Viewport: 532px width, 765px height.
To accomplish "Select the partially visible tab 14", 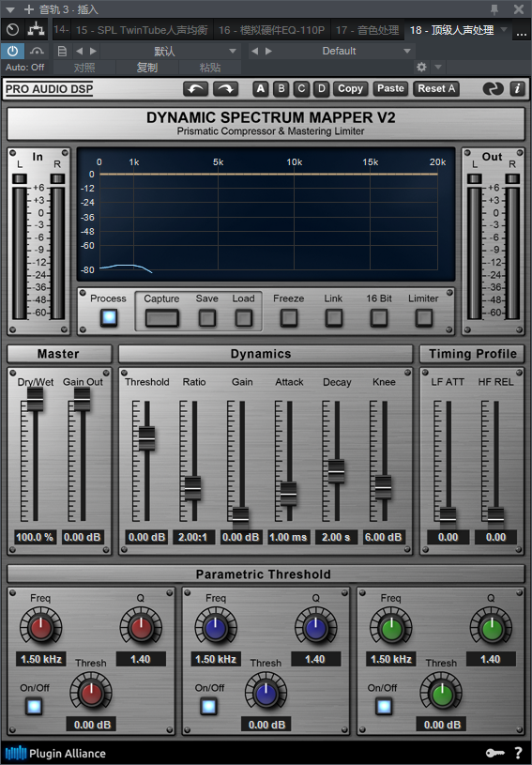I will tap(61, 30).
